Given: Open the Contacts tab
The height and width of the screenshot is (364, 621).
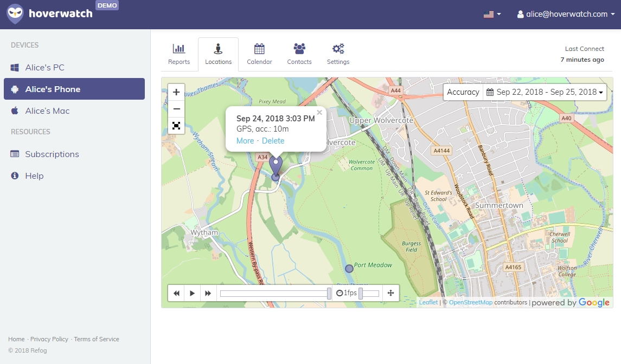Looking at the screenshot, I should [x=299, y=54].
